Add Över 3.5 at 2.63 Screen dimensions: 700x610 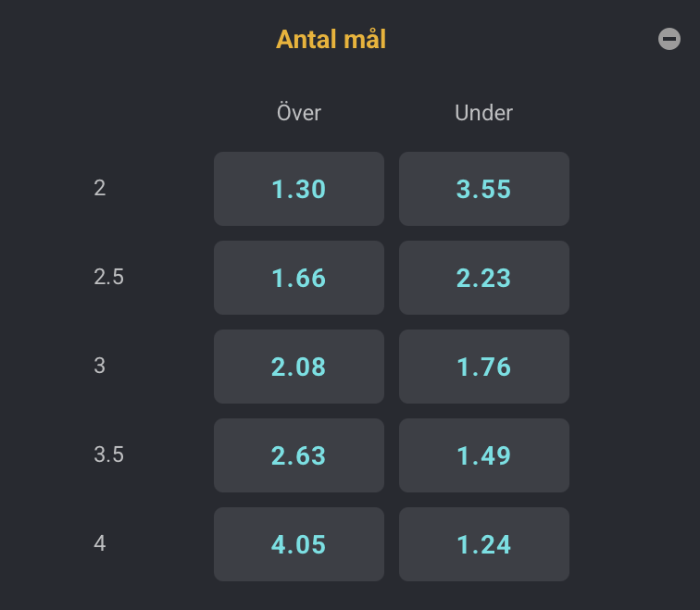click(299, 455)
